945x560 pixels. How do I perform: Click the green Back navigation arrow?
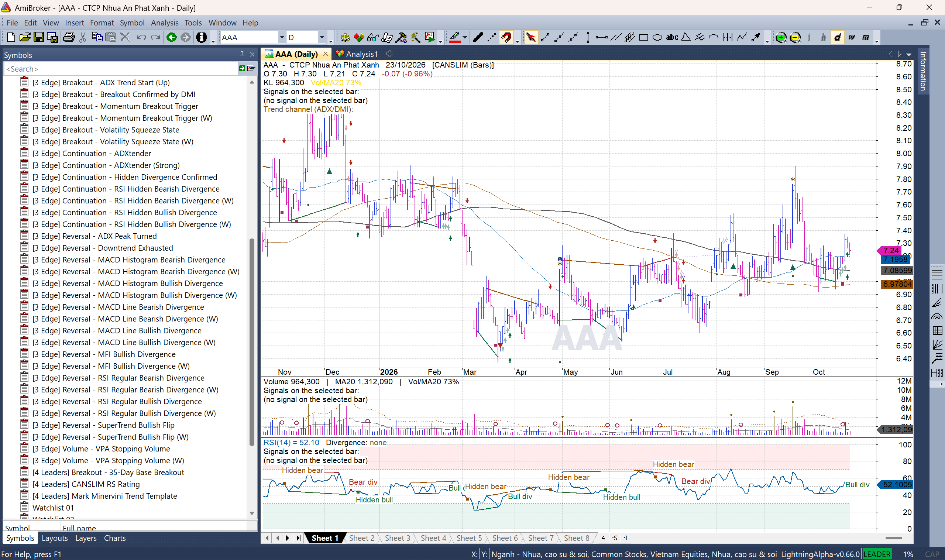tap(172, 37)
